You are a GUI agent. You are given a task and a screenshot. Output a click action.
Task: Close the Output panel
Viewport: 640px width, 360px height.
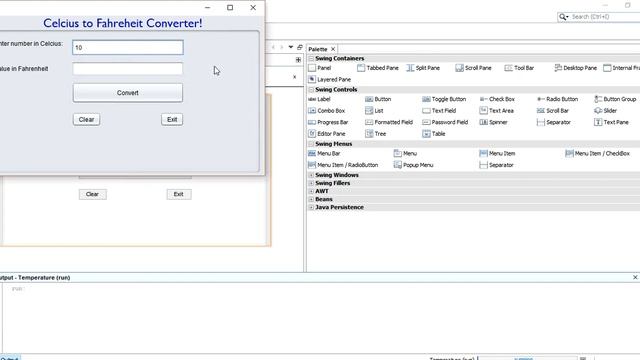635,277
